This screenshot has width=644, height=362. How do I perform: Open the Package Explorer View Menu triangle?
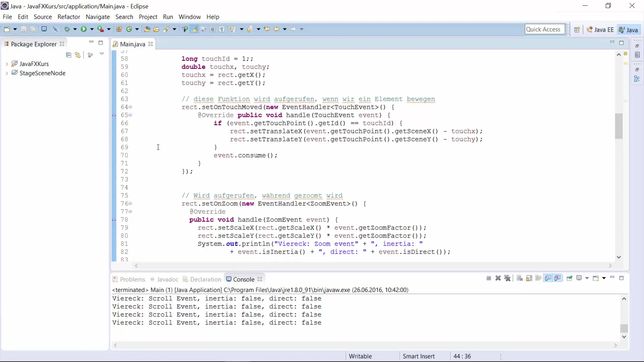[x=102, y=54]
